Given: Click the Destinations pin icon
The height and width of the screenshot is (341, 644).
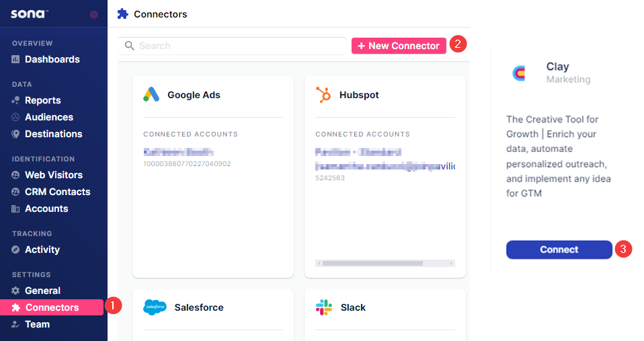Looking at the screenshot, I should coord(15,134).
